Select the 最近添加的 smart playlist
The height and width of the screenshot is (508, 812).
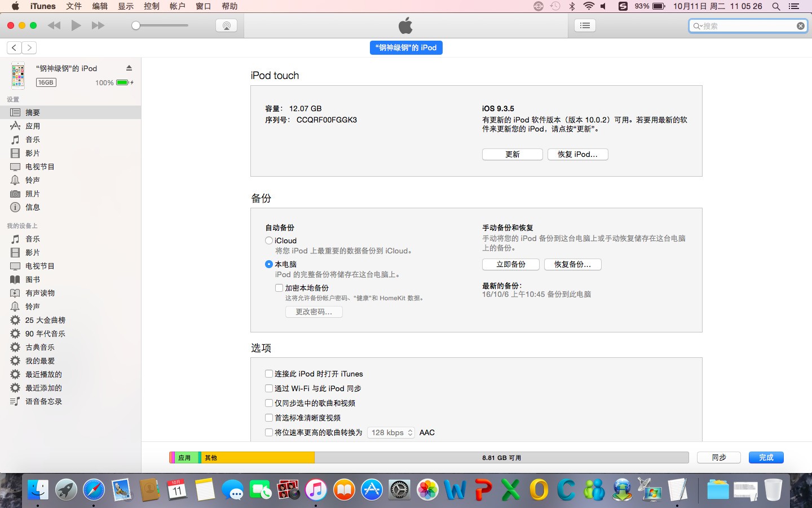point(70,388)
